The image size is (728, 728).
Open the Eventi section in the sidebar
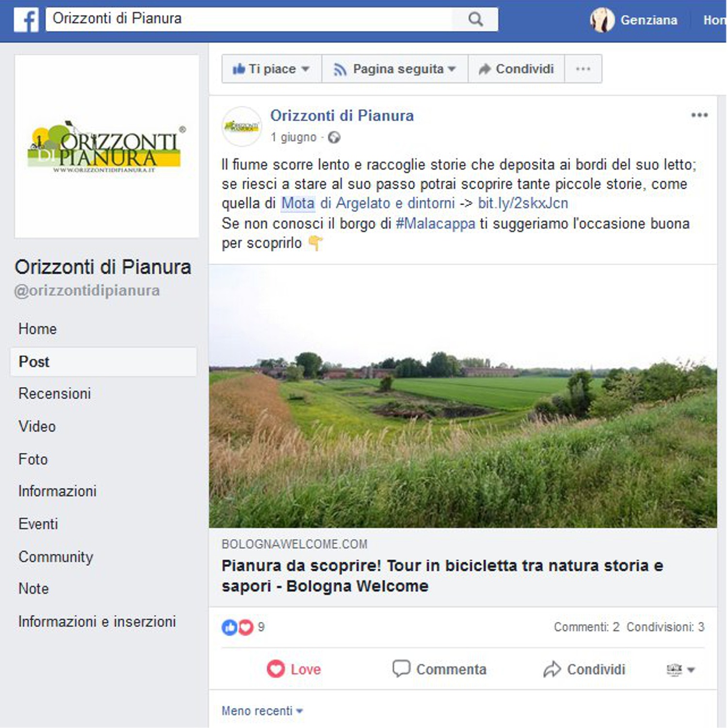tap(38, 524)
